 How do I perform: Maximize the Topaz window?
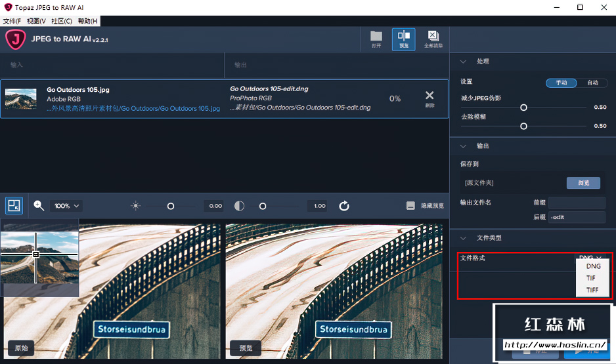pos(580,7)
